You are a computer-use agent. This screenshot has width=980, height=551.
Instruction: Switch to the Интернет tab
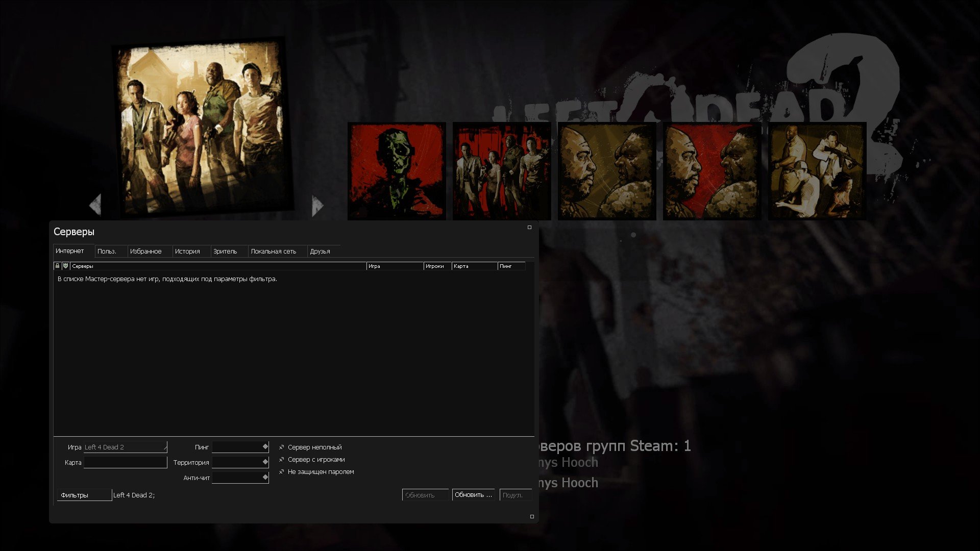tap(73, 251)
